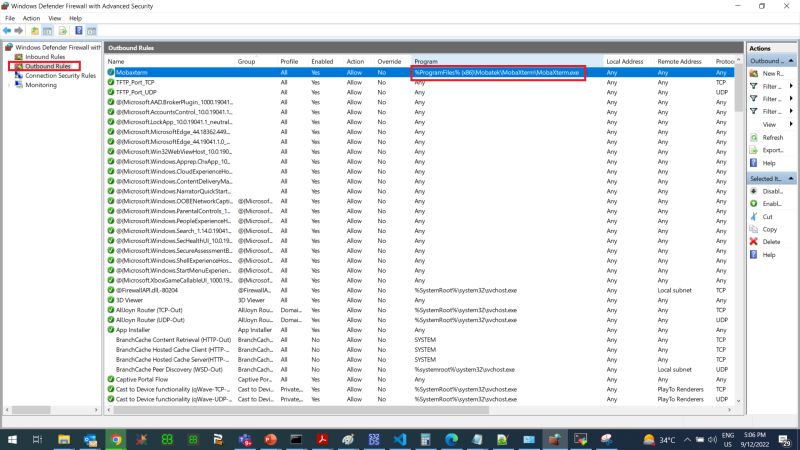Open File Explorer from the taskbar
This screenshot has height=450, width=800.
coord(64,439)
